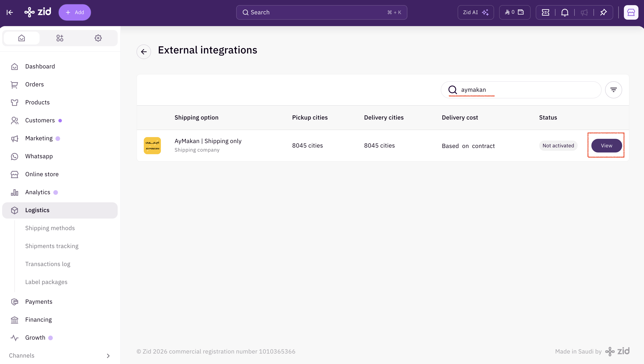This screenshot has height=364, width=644.
Task: Click the Online store shop icon
Action: [x=15, y=174]
